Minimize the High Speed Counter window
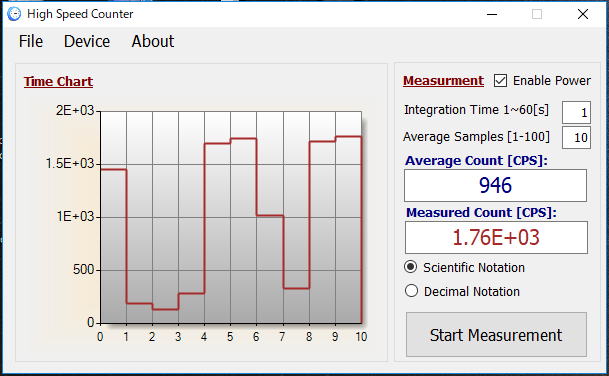Screen dimensions: 609x376 492,14
